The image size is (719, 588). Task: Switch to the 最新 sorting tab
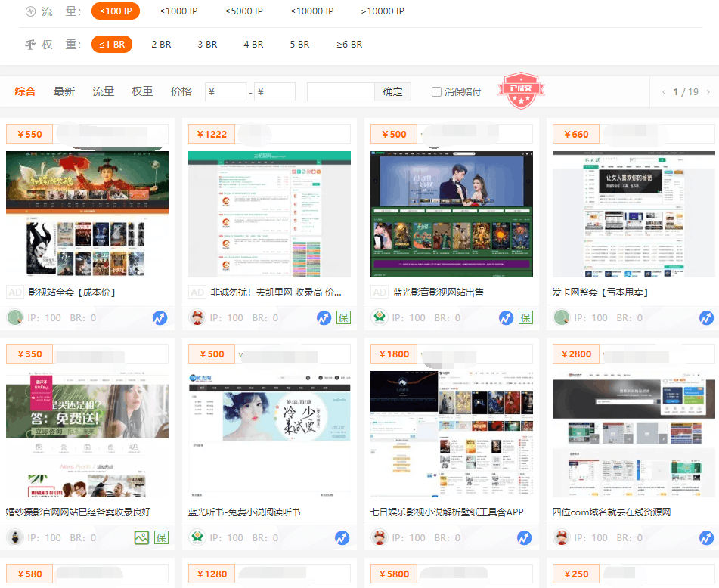64,91
